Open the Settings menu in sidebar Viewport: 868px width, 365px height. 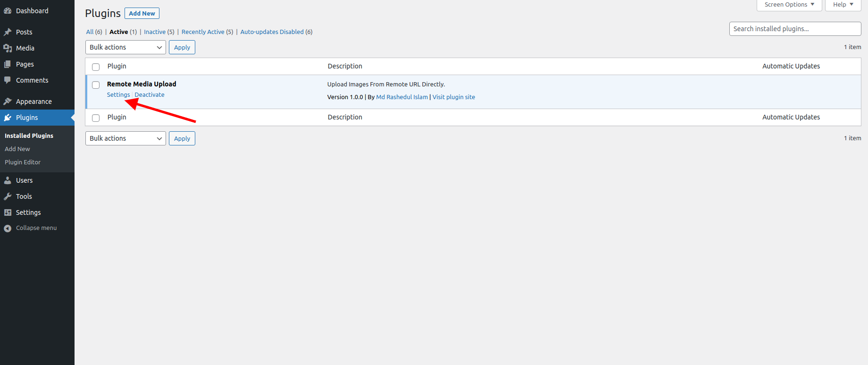click(28, 212)
